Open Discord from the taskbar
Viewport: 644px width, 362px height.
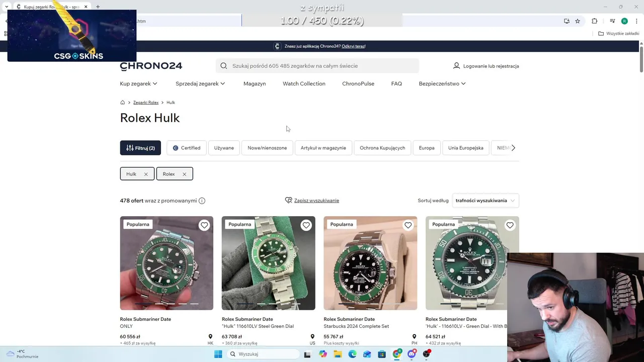pos(412,354)
